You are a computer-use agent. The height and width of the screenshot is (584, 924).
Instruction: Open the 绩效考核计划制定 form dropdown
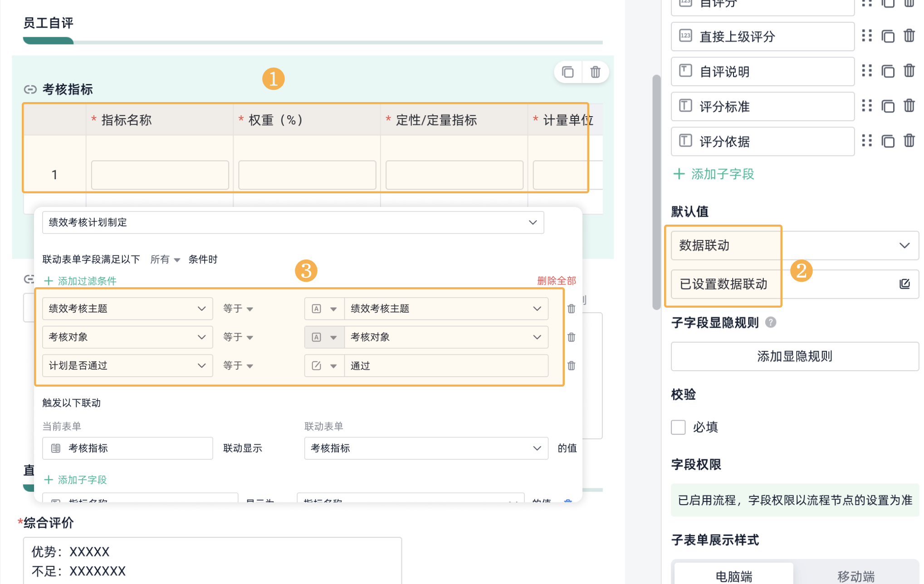coord(293,222)
